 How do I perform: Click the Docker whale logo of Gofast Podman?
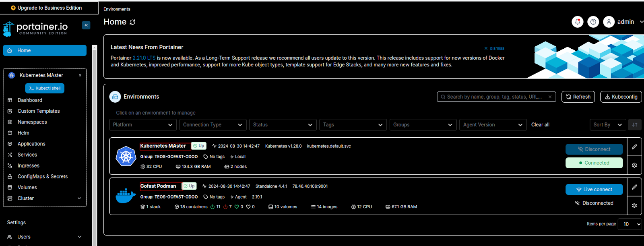pyautogui.click(x=126, y=196)
